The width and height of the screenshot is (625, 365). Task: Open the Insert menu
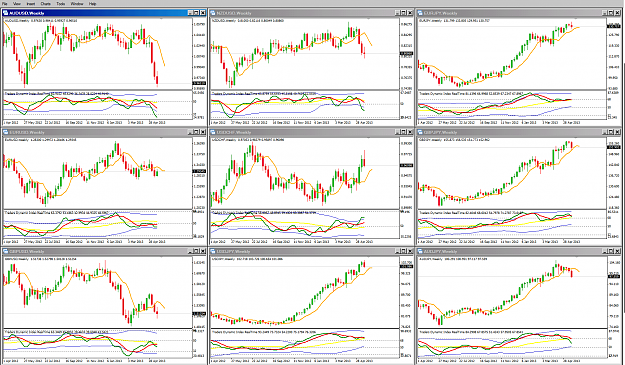point(31,4)
